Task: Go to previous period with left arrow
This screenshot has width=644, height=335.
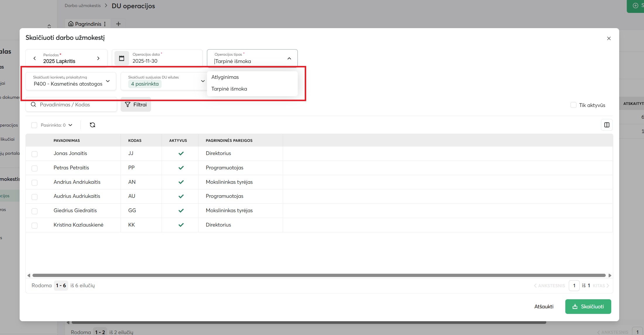Action: (x=35, y=58)
